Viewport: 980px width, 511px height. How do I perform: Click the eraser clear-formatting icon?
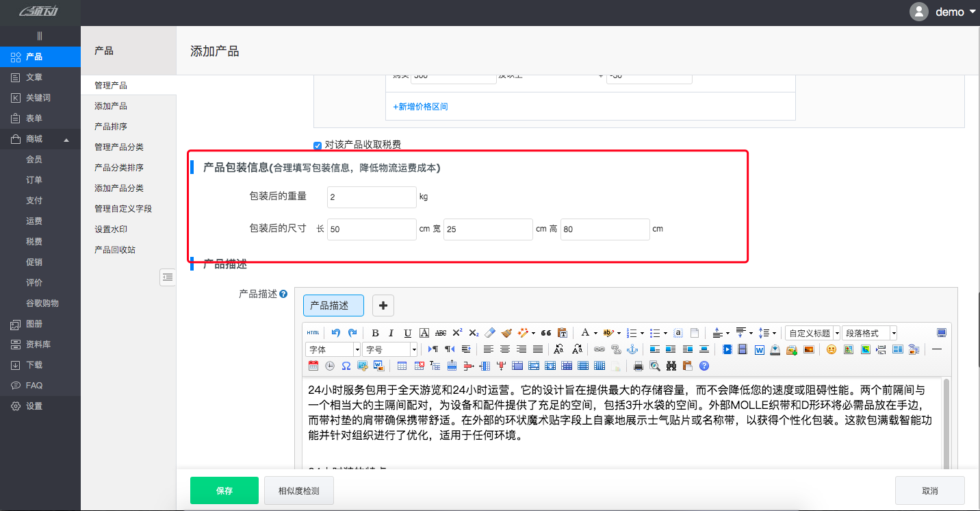(x=489, y=333)
